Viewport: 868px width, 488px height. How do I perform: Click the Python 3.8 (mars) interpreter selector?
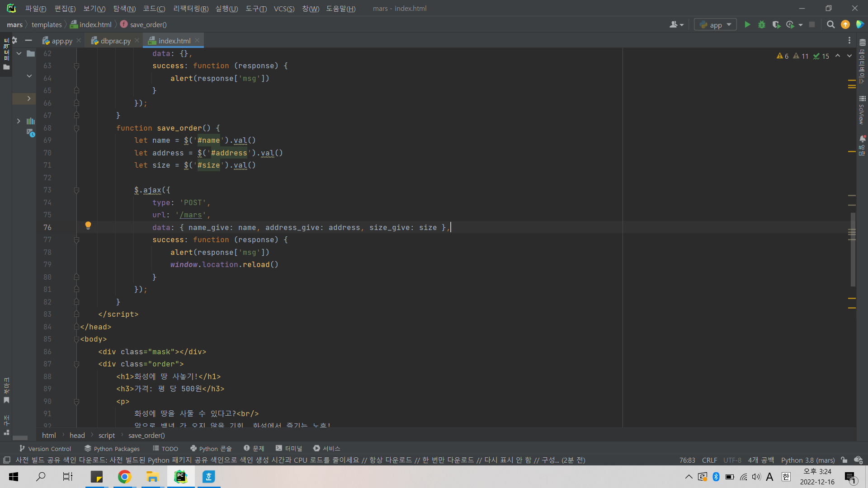point(808,460)
